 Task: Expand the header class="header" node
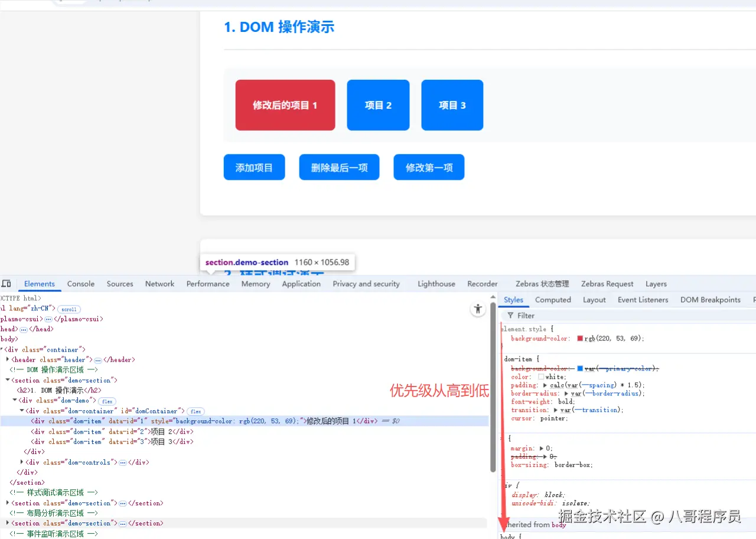(x=8, y=359)
